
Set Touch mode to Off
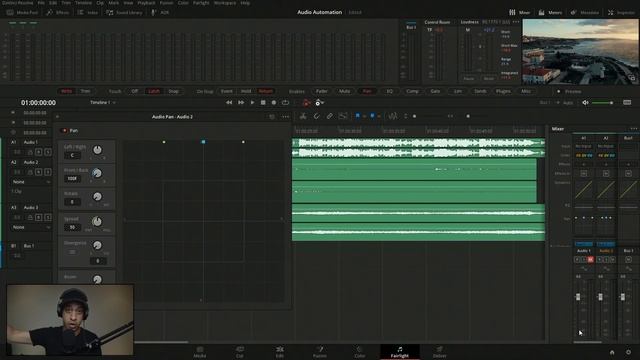(135, 91)
